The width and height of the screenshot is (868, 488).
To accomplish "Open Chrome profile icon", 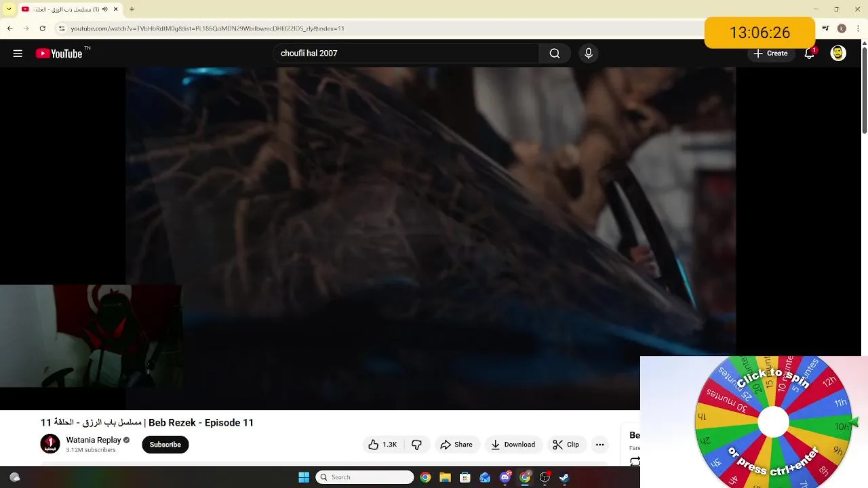I will coord(842,28).
